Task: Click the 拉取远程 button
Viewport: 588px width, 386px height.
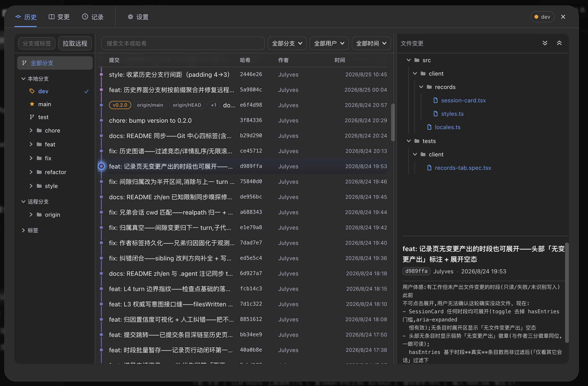Action: (x=75, y=44)
